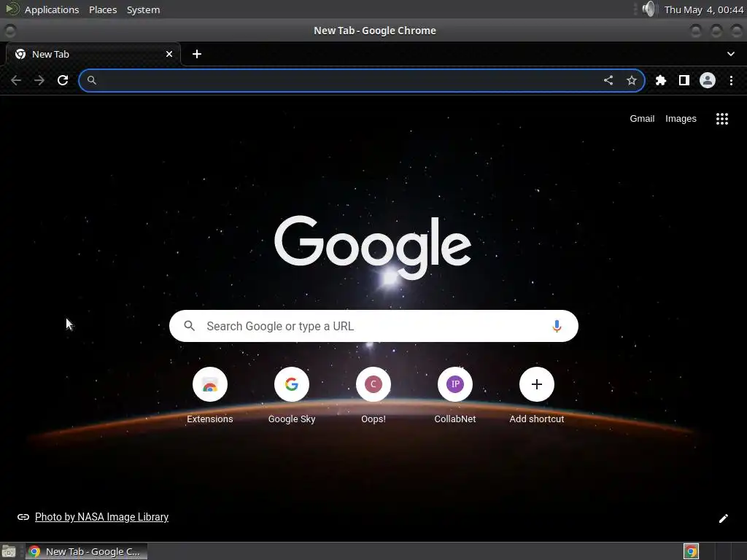Viewport: 747px width, 560px height.
Task: Open the Oops! shortcut tile
Action: tap(373, 395)
